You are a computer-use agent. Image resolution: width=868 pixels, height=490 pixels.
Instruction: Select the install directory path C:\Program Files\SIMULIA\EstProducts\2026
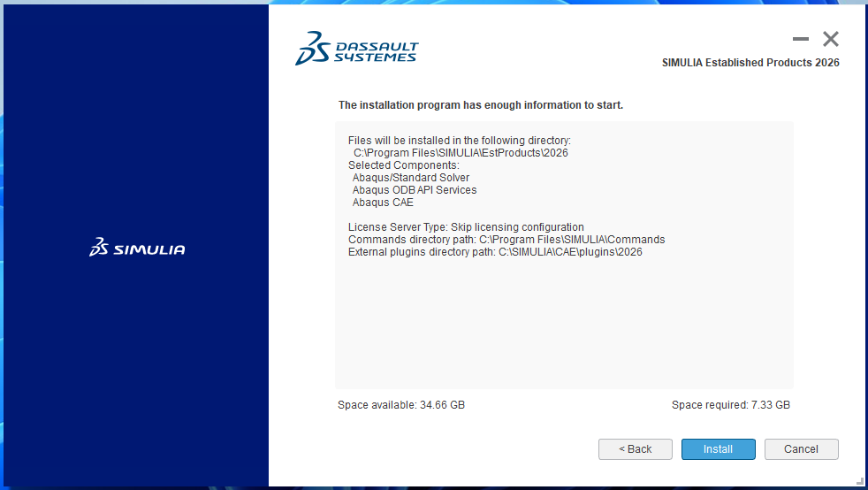(x=461, y=153)
